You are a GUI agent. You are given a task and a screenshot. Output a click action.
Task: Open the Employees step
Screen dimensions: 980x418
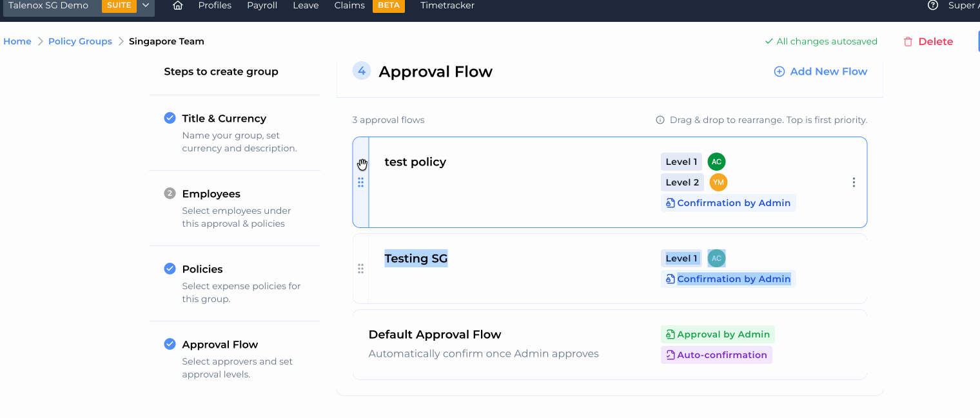coord(211,194)
